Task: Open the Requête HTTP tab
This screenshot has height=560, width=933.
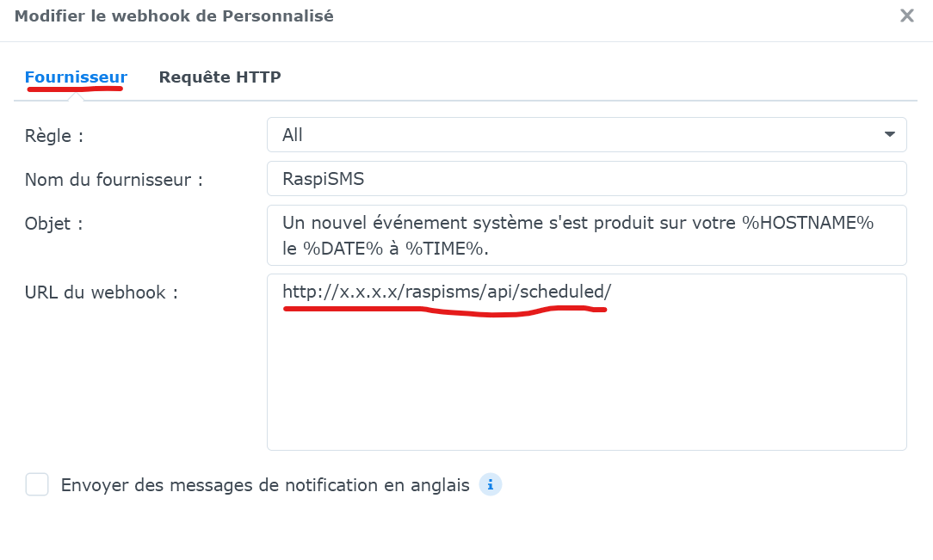Action: (219, 77)
